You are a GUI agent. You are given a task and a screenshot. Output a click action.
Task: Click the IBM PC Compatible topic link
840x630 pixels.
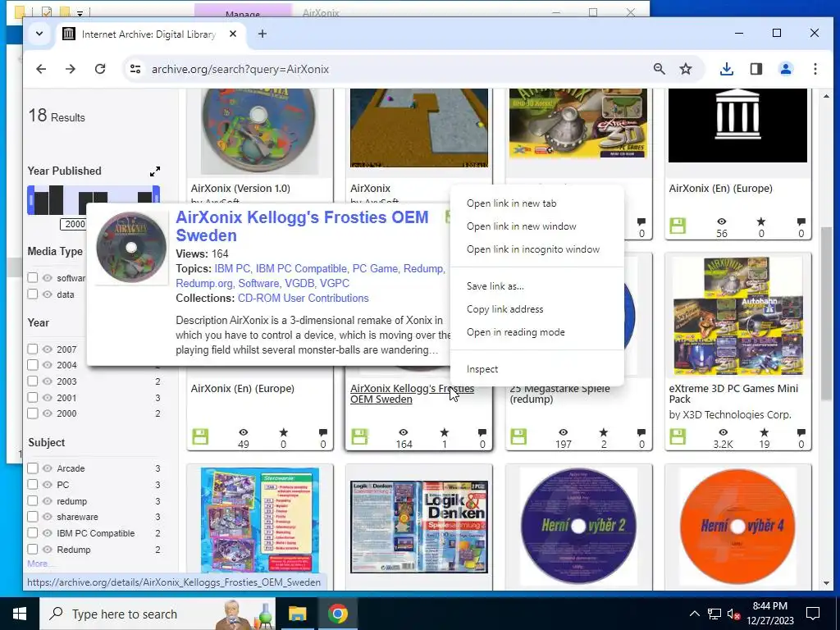point(301,269)
